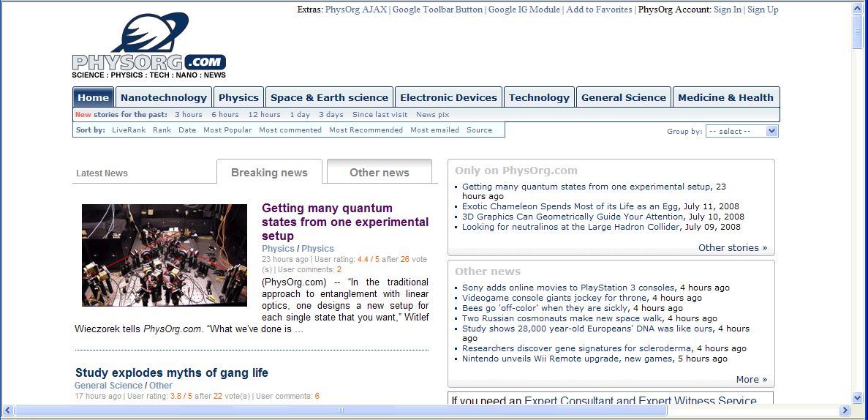The image size is (868, 420).
Task: Sort stories by Most Popular
Action: (x=227, y=130)
